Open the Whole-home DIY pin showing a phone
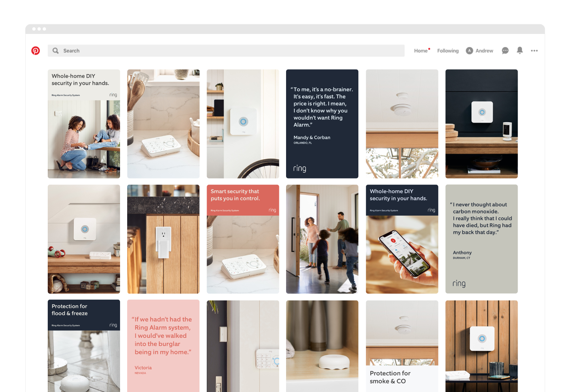570x392 pixels. 402,239
